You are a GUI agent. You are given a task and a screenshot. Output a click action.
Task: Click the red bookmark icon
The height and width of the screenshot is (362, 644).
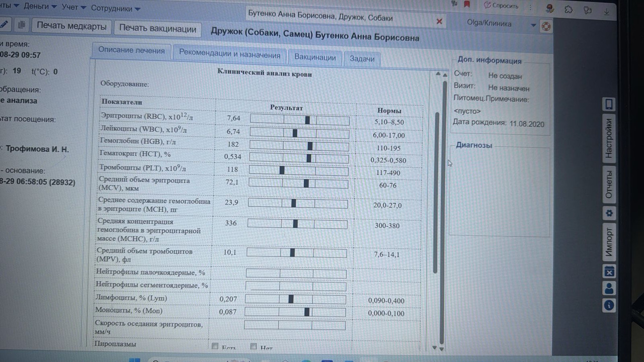coord(467,5)
